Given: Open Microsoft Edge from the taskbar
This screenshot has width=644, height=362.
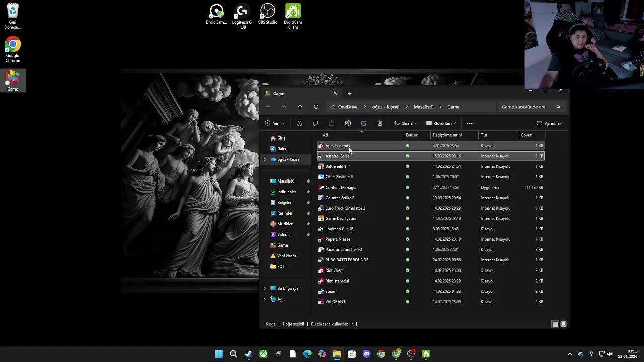Looking at the screenshot, I should click(x=307, y=354).
